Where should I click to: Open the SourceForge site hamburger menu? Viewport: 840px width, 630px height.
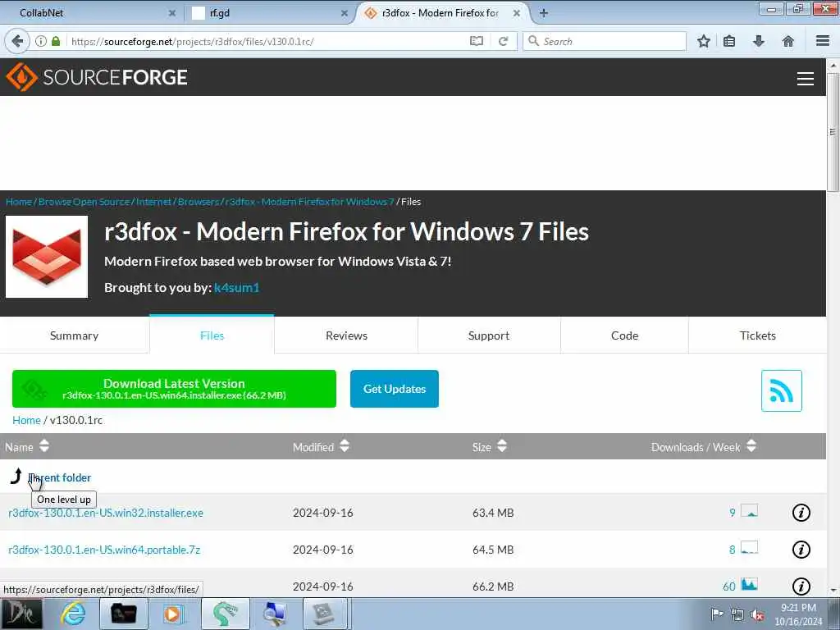[806, 79]
